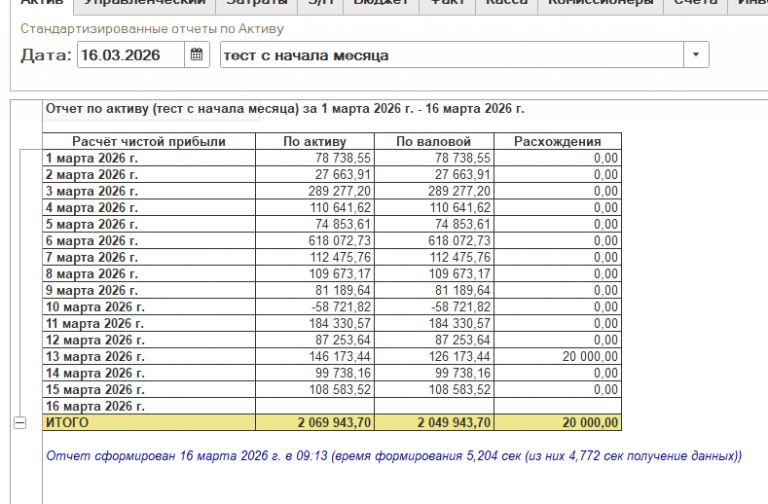Select the По валовой cell 87 253,64
The height and width of the screenshot is (504, 768).
click(434, 340)
